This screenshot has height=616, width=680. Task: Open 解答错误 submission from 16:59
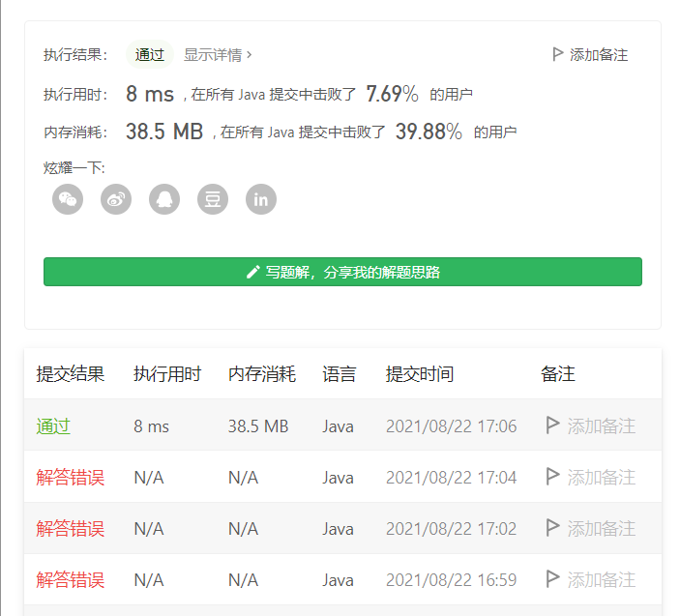coord(71,580)
